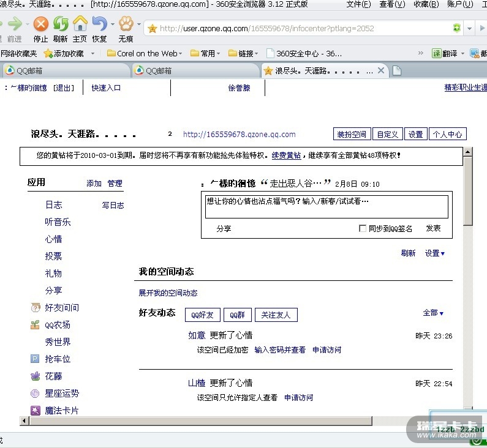Expand the 无痕 button dropdown arrow
487x448 pixels.
coord(139,24)
